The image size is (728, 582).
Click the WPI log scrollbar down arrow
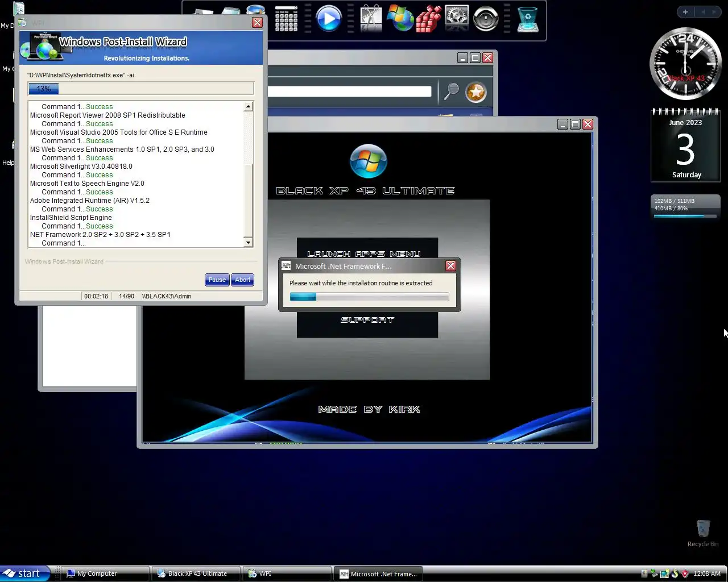point(248,243)
